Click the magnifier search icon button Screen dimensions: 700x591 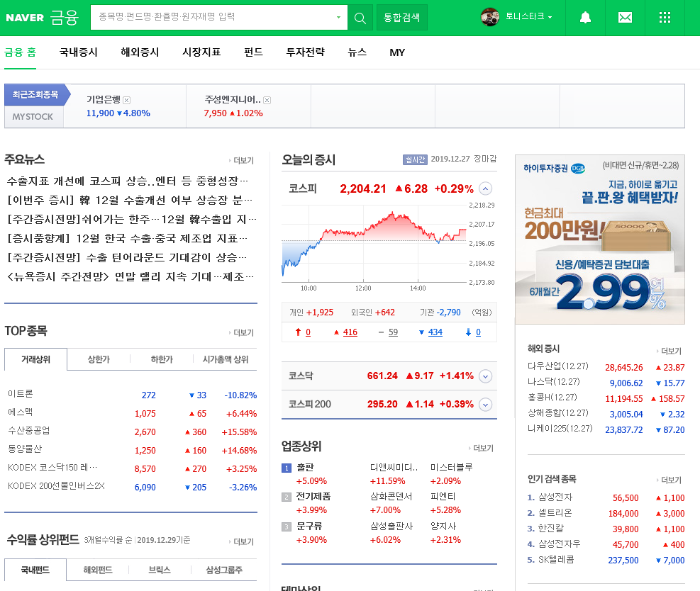click(x=360, y=18)
